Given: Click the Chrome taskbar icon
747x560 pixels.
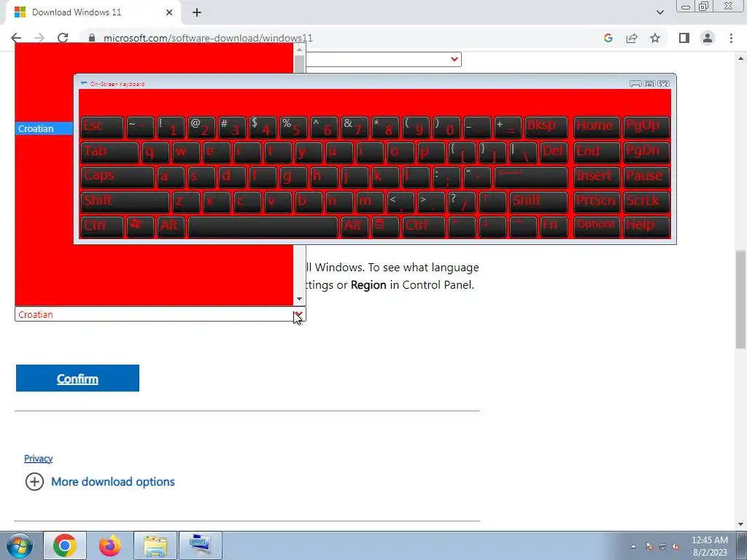Looking at the screenshot, I should point(65,545).
